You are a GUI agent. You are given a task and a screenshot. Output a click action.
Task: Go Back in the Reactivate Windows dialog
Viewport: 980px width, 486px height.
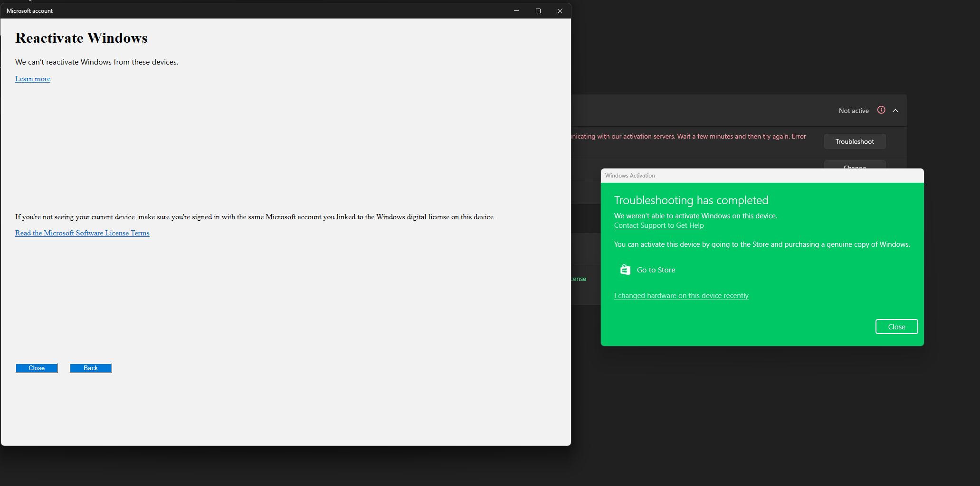(91, 368)
